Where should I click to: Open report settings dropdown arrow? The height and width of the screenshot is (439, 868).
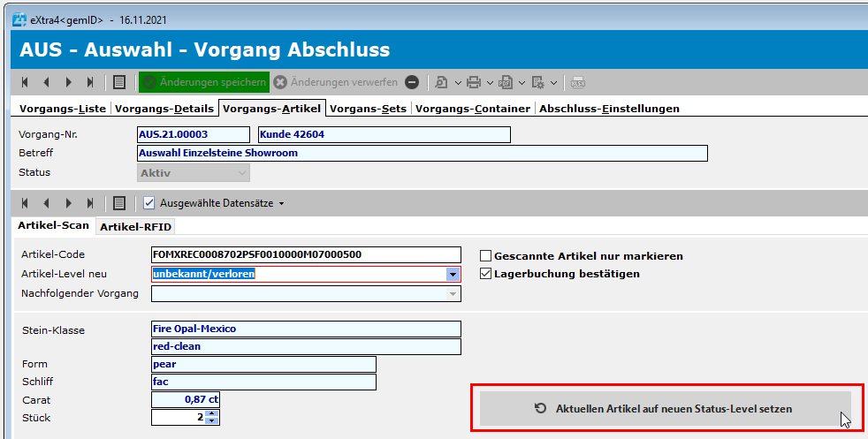click(x=553, y=83)
